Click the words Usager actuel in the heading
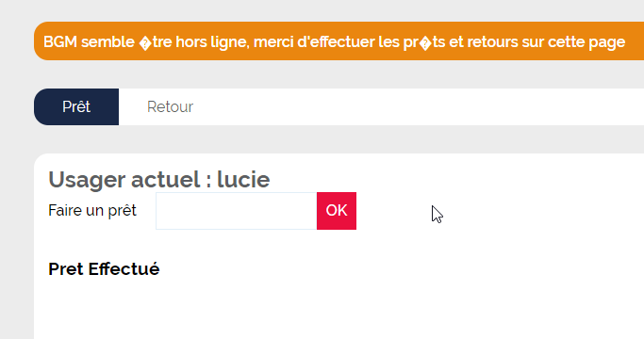644x339 pixels. [124, 179]
